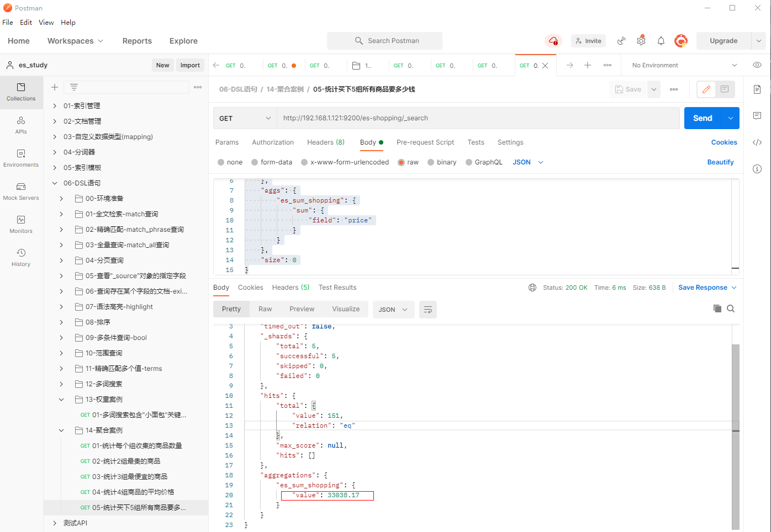Select the none body type radio
The image size is (771, 532).
tap(221, 162)
